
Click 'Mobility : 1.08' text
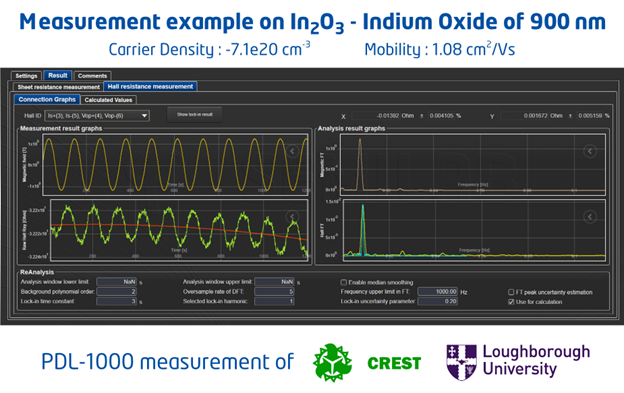pyautogui.click(x=440, y=49)
